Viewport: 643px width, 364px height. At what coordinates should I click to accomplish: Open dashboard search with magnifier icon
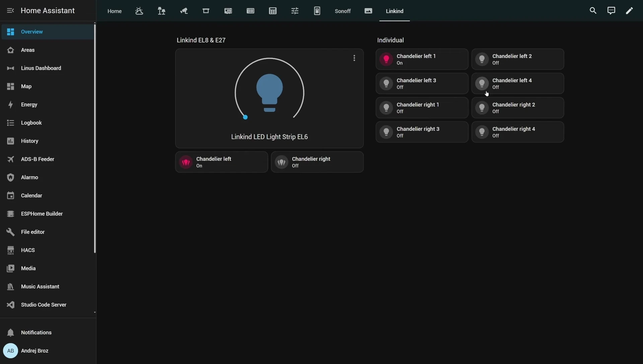(593, 11)
